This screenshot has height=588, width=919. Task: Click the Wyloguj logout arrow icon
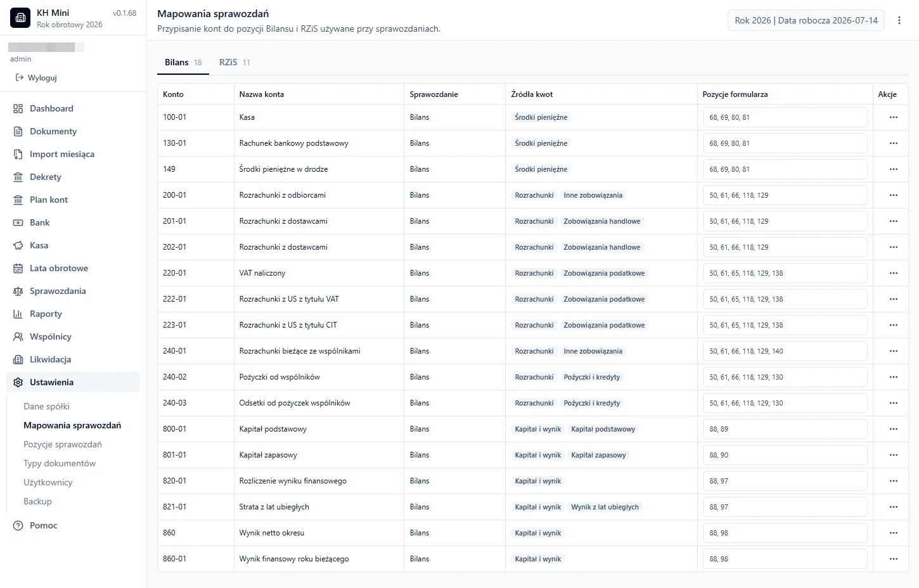click(x=20, y=77)
